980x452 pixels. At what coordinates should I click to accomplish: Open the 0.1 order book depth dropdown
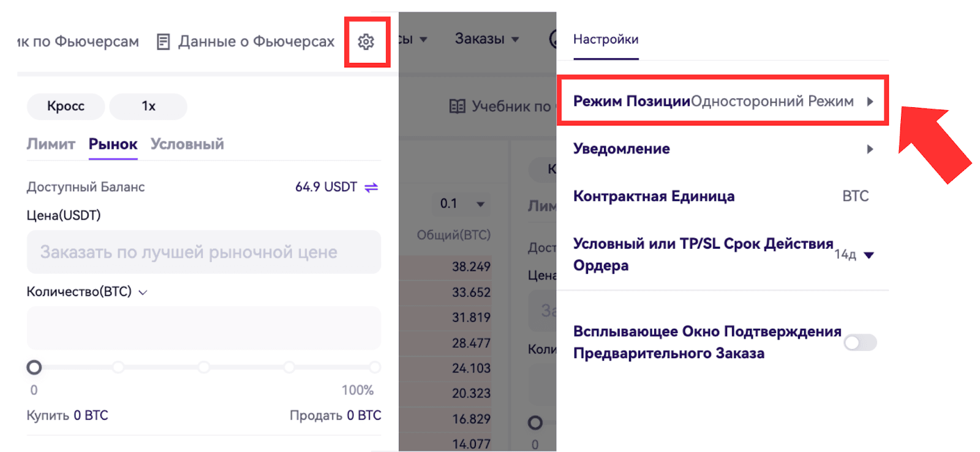pyautogui.click(x=480, y=204)
